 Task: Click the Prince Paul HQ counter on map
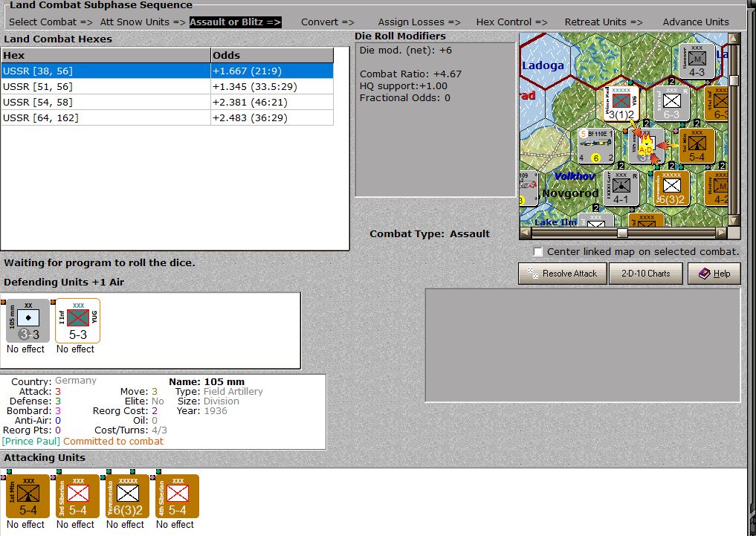pos(621,103)
